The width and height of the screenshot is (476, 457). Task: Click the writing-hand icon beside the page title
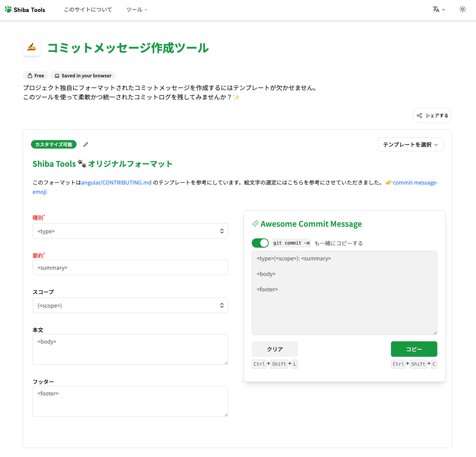(x=31, y=46)
